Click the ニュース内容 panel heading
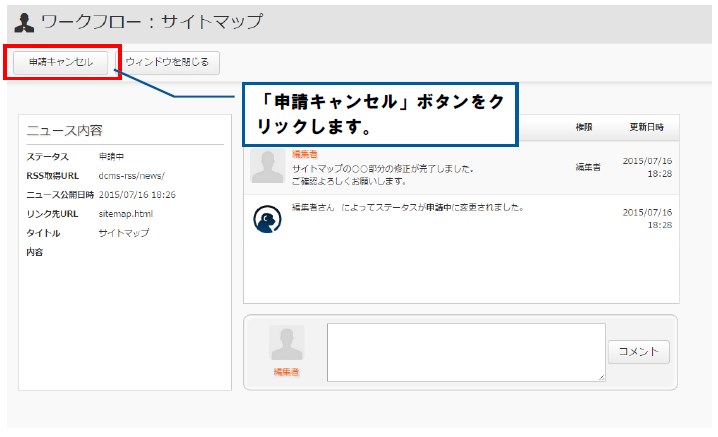 65,131
